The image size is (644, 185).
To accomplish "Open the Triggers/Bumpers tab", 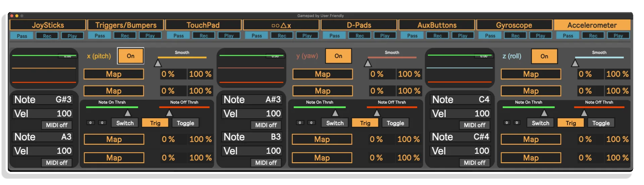I will click(x=126, y=25).
